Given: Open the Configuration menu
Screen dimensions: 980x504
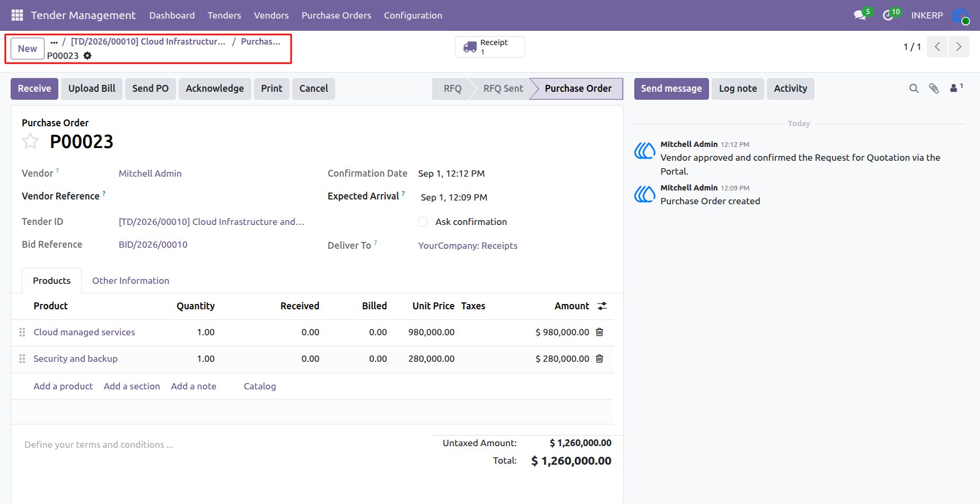Looking at the screenshot, I should 413,15.
